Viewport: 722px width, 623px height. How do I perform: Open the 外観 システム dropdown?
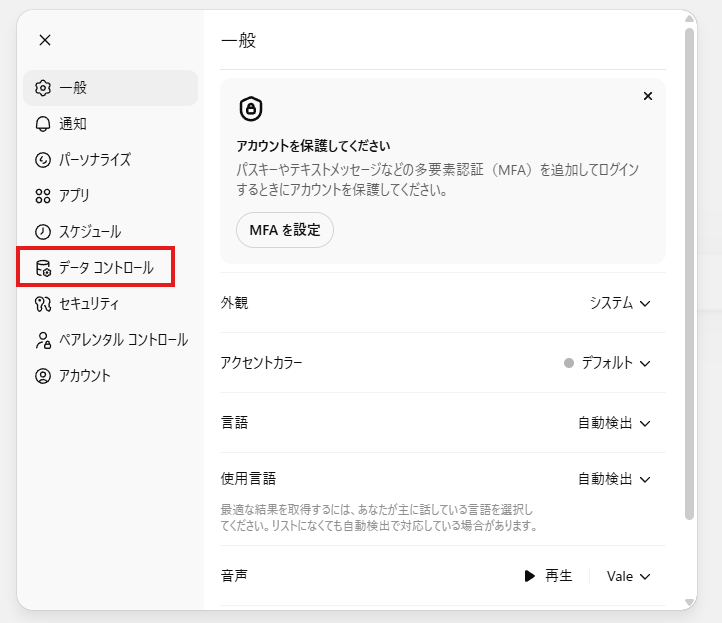(620, 303)
